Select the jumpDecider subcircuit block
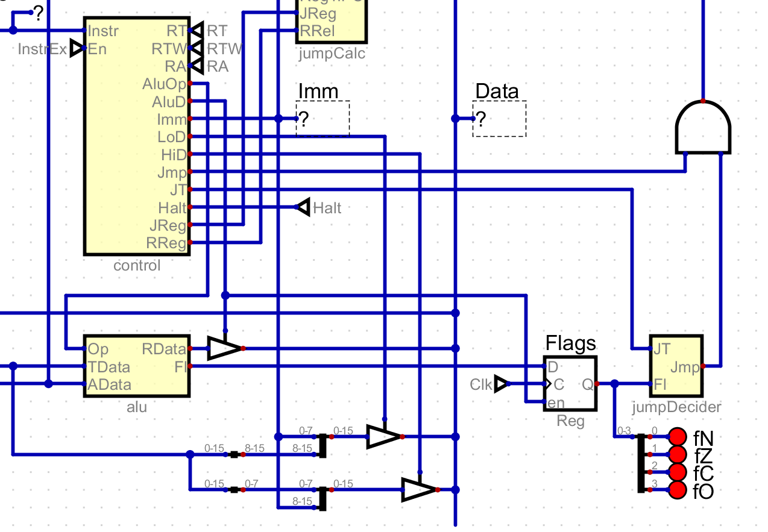Viewport: 768px width, 532px height. [676, 366]
